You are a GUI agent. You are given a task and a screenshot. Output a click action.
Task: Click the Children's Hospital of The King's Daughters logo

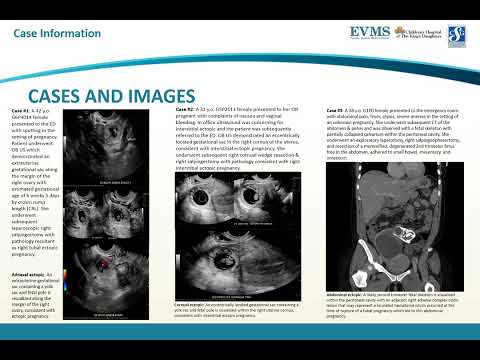click(x=419, y=33)
